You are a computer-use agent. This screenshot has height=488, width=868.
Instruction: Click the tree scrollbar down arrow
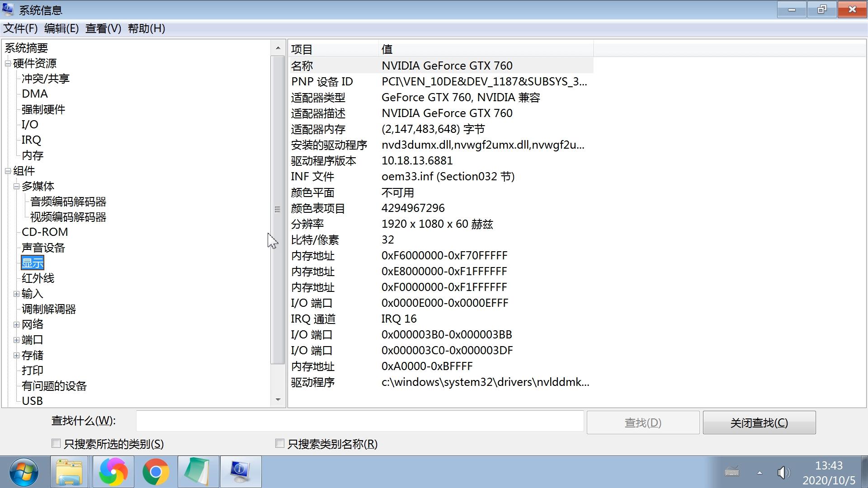click(278, 400)
